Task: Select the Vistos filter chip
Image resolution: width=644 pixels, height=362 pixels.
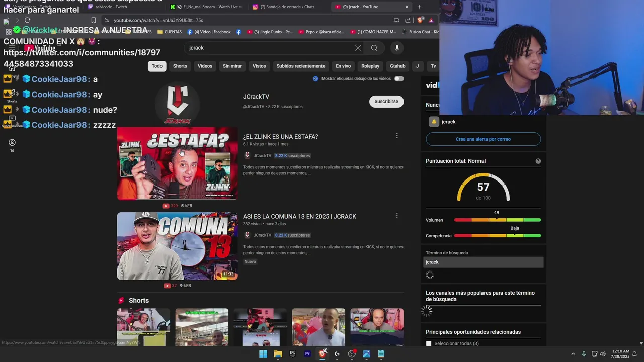Action: pyautogui.click(x=259, y=66)
